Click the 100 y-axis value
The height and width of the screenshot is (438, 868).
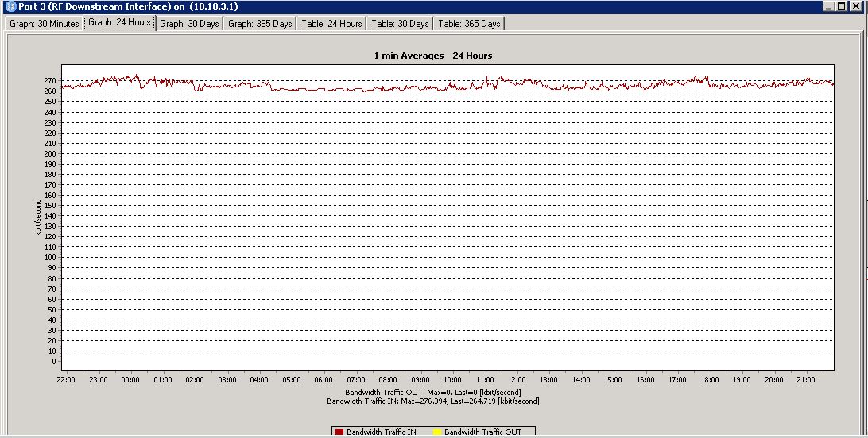tap(50, 258)
